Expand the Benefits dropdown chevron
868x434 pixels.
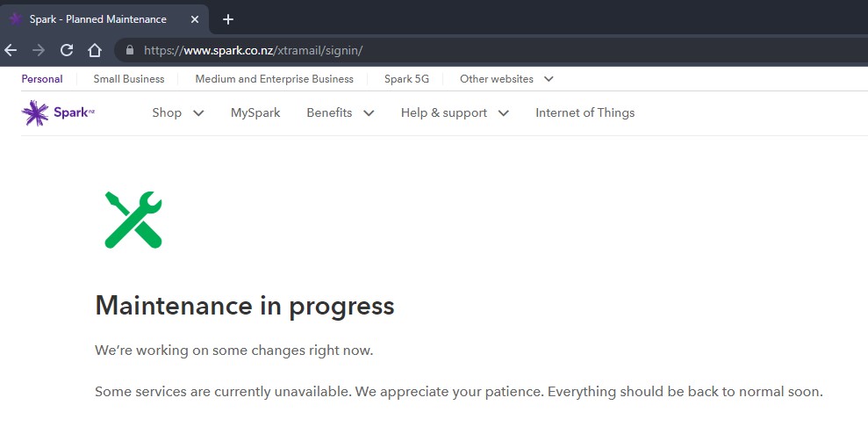tap(369, 113)
